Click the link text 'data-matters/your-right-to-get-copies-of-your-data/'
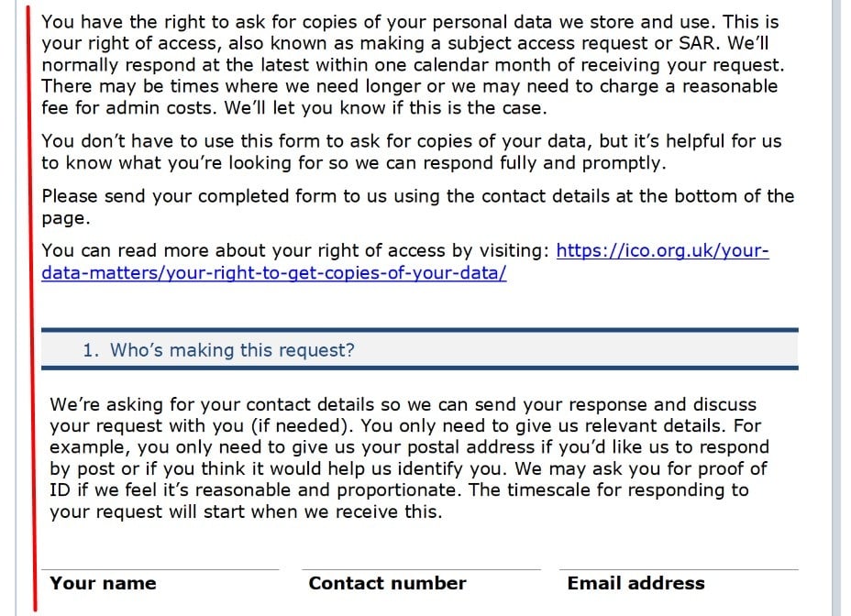The height and width of the screenshot is (616, 851). pyautogui.click(x=273, y=273)
